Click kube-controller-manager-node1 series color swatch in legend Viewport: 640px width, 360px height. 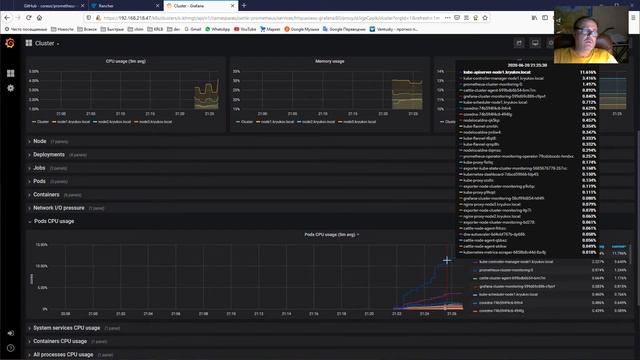pos(475,262)
